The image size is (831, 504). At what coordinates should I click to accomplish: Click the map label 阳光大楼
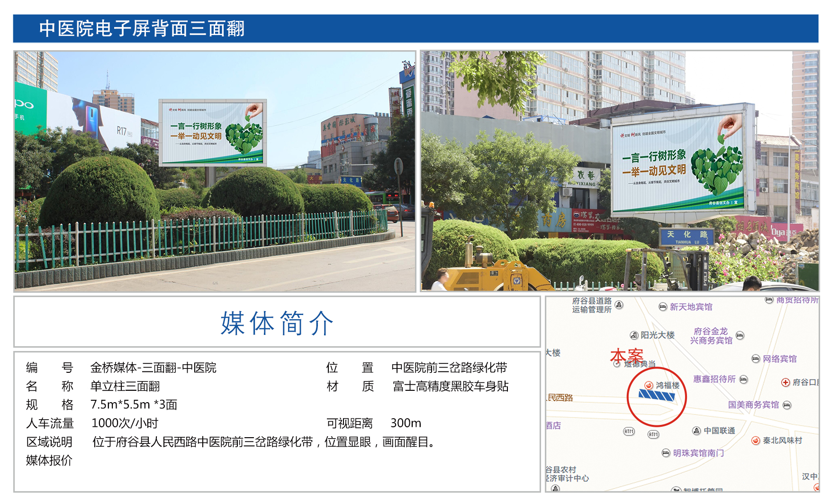(x=658, y=335)
